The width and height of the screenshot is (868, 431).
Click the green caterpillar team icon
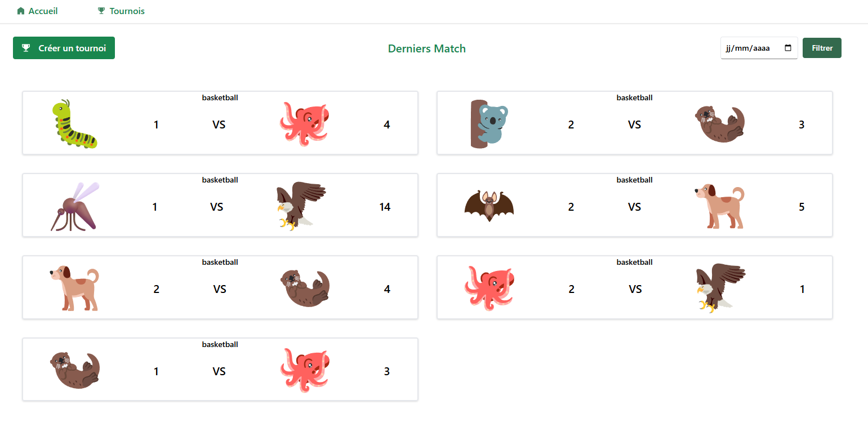point(74,124)
